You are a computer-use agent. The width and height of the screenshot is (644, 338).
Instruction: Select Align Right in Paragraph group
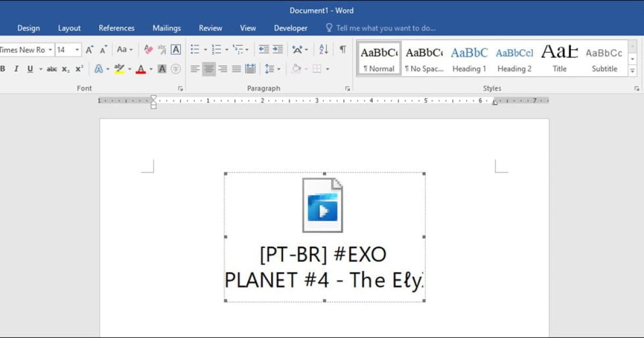point(223,69)
